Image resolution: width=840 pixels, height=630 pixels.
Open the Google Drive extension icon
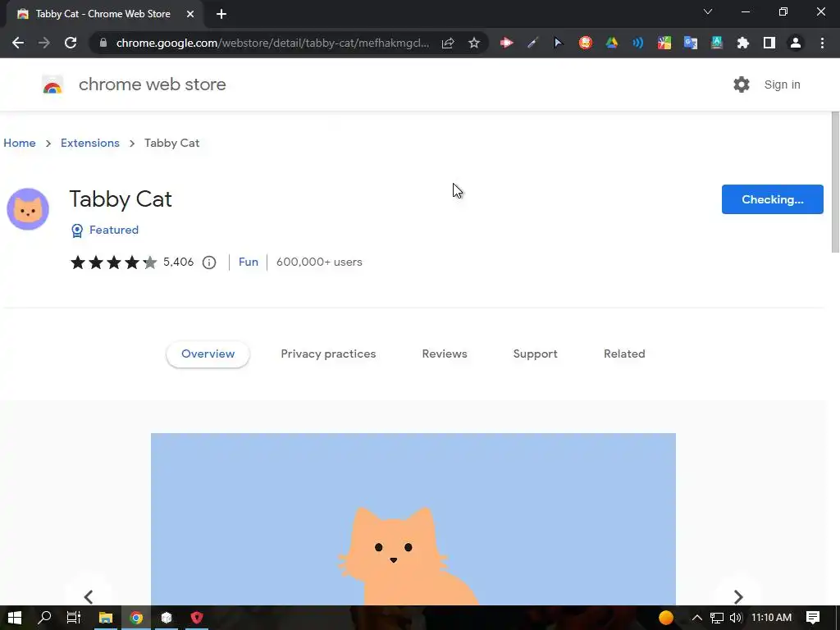611,43
